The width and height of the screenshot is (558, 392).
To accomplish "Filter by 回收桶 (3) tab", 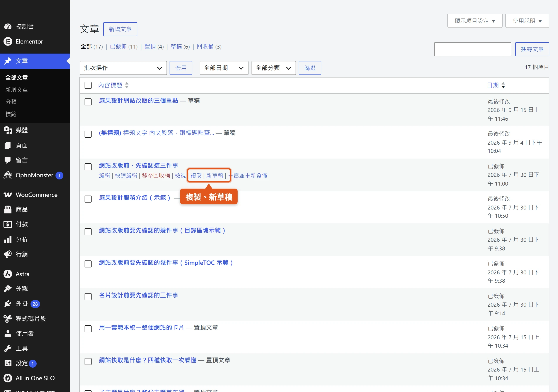I will 209,46.
